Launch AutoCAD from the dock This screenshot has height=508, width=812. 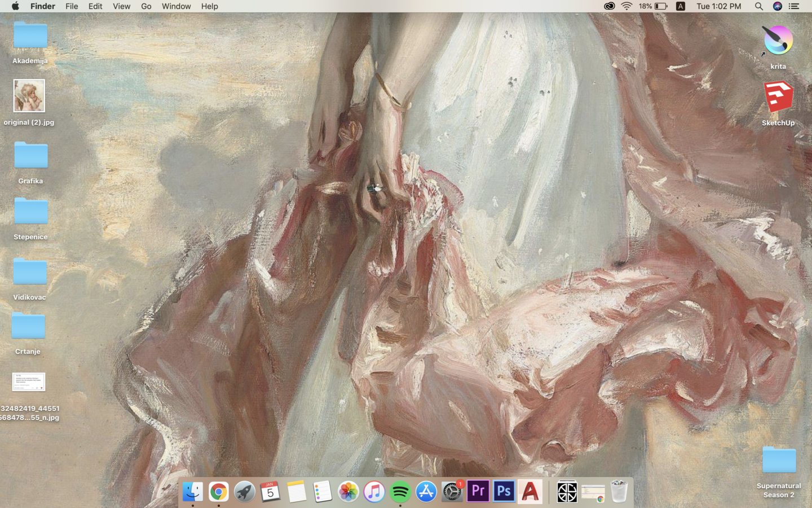click(530, 492)
